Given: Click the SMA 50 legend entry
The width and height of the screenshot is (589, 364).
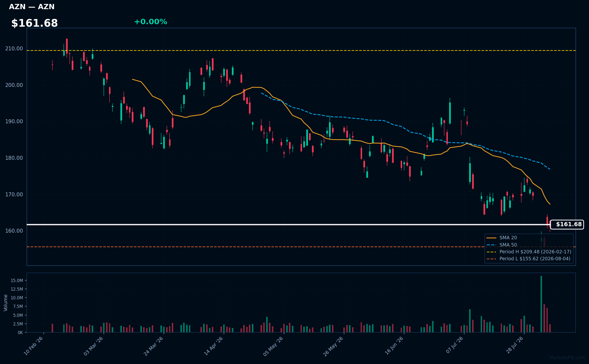Looking at the screenshot, I should (x=502, y=245).
